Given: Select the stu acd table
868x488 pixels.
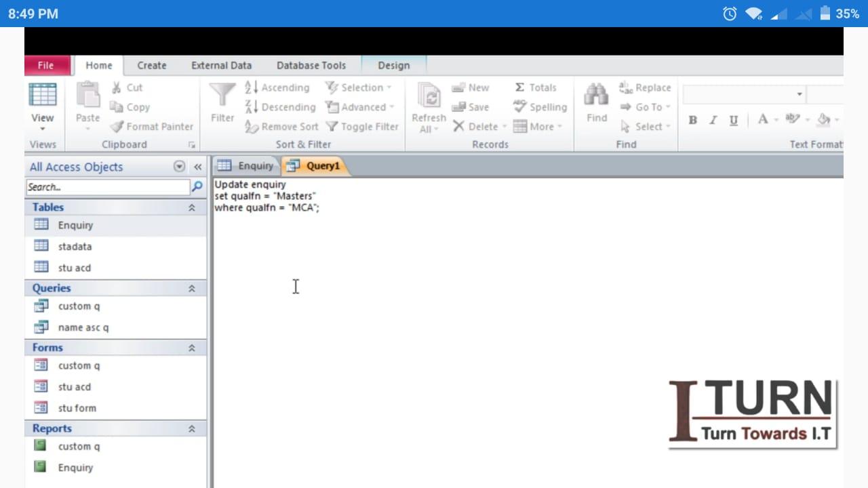Looking at the screenshot, I should pyautogui.click(x=116, y=268).
